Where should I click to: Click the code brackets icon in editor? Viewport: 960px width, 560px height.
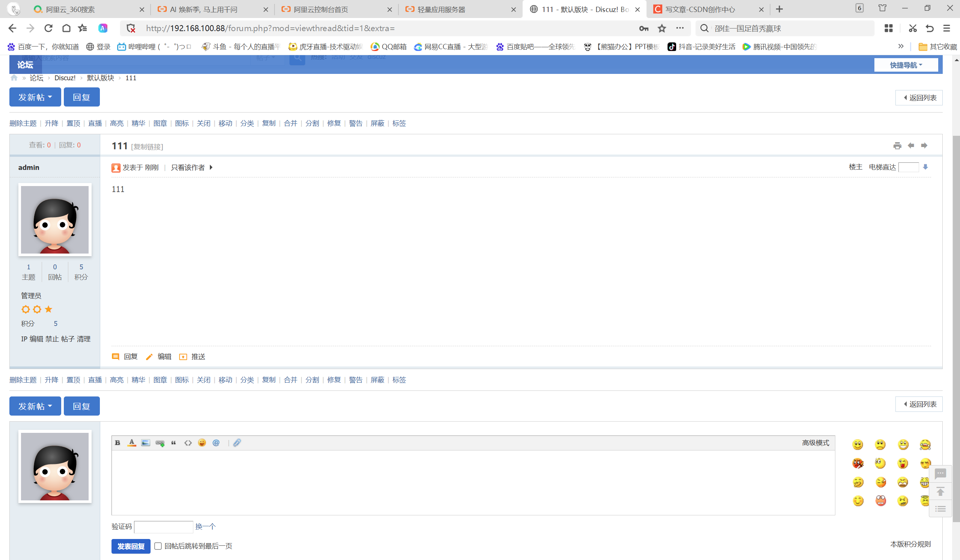pos(188,443)
